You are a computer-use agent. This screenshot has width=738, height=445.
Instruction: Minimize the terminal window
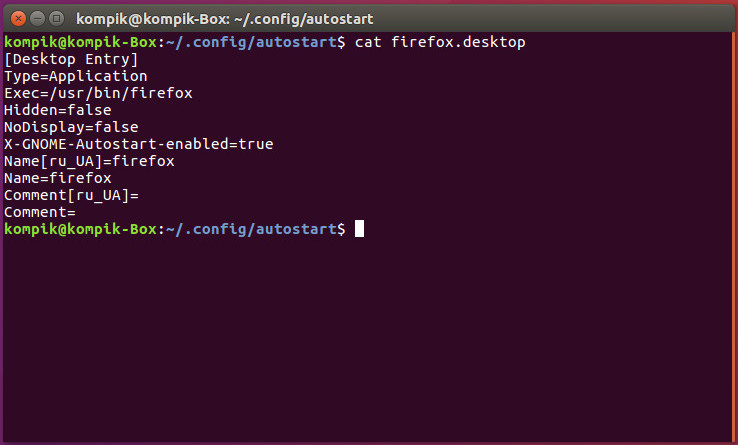(38, 19)
